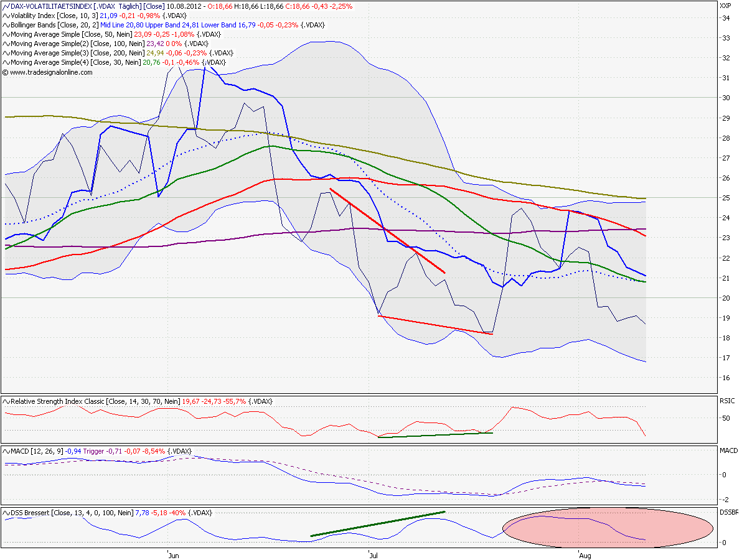Select the Moving Average Simple(2) 100-period icon

[5, 44]
